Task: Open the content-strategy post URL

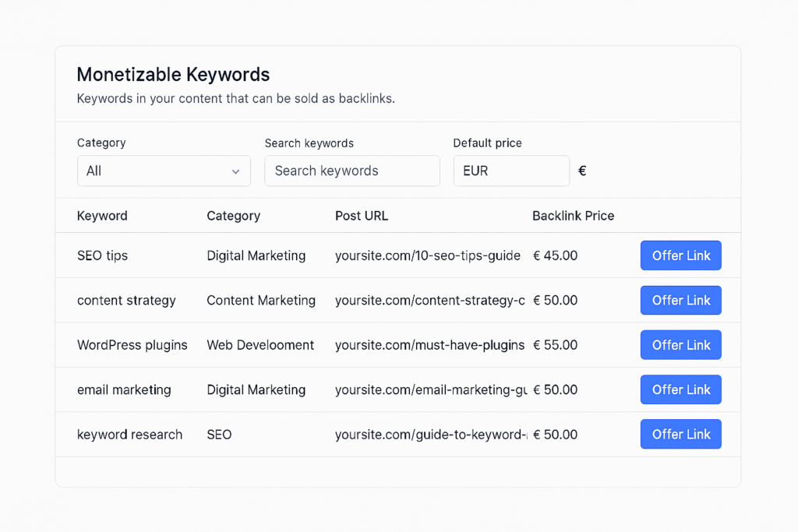Action: (429, 301)
